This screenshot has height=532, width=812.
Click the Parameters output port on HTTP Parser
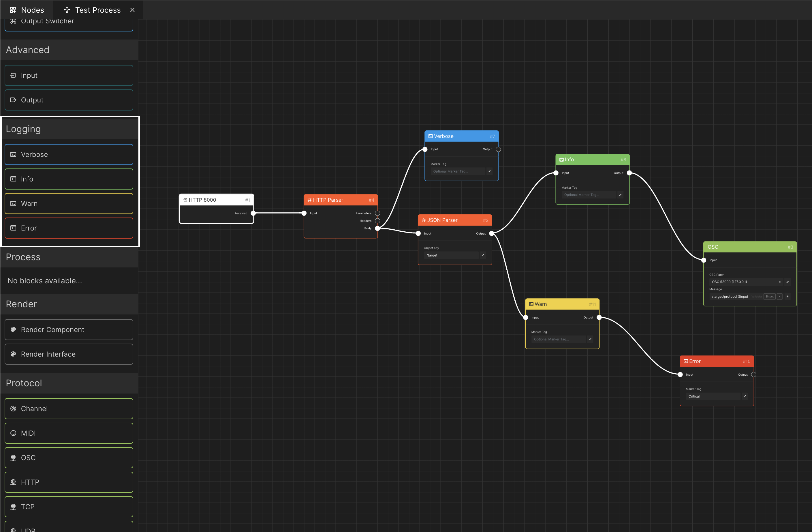(377, 213)
